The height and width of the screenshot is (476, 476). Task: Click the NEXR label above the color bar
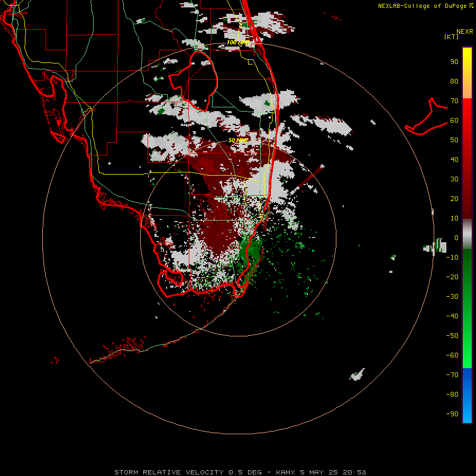(465, 32)
